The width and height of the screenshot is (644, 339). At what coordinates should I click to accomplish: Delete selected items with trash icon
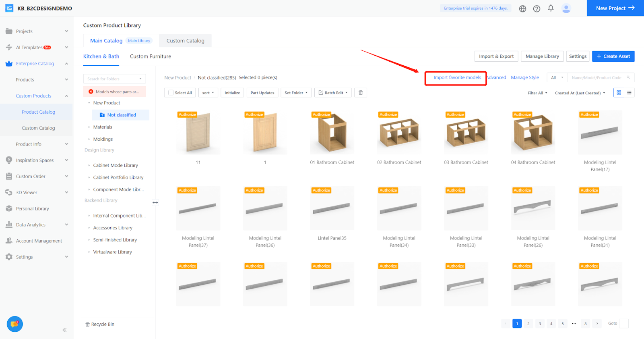pos(361,93)
